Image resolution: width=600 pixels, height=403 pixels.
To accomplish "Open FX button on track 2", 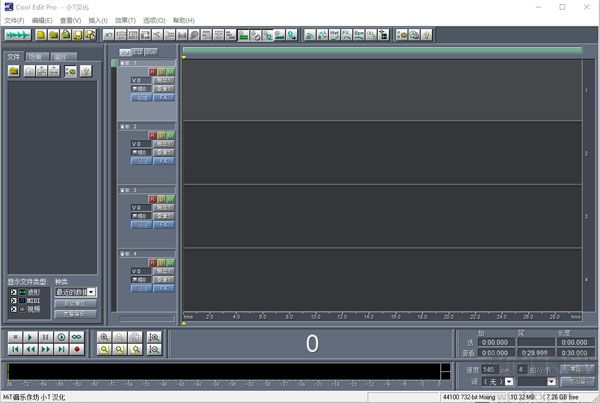I will pos(164,161).
